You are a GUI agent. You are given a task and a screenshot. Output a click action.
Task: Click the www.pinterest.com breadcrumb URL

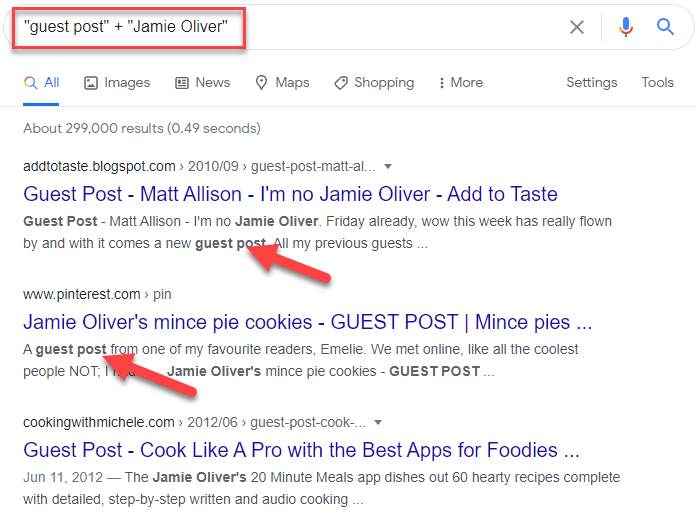[x=82, y=294]
